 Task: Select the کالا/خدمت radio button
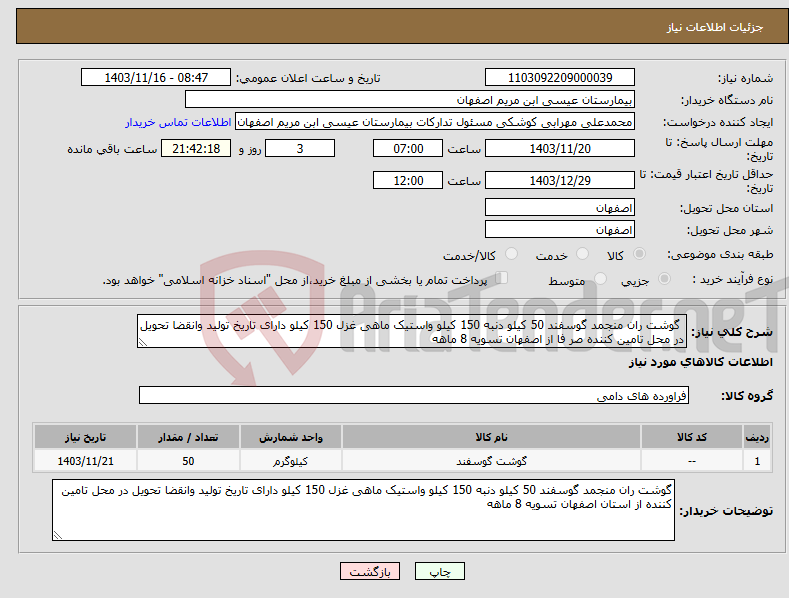511,254
